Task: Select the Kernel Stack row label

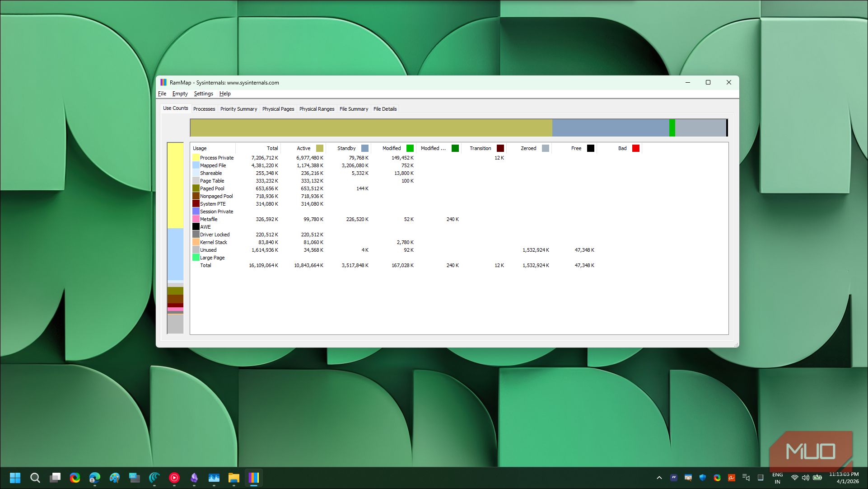Action: 214,242
